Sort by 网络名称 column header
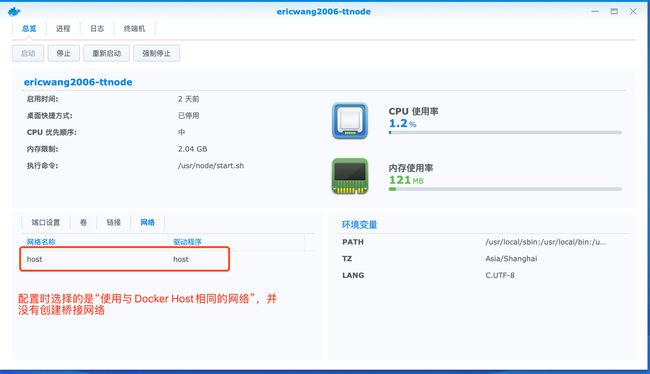This screenshot has height=374, width=650. tap(41, 242)
